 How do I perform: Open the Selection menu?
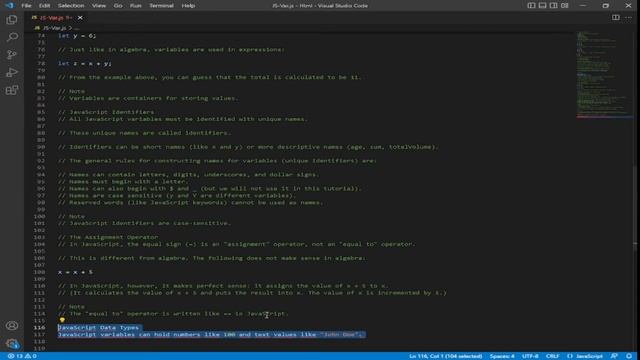71,5
